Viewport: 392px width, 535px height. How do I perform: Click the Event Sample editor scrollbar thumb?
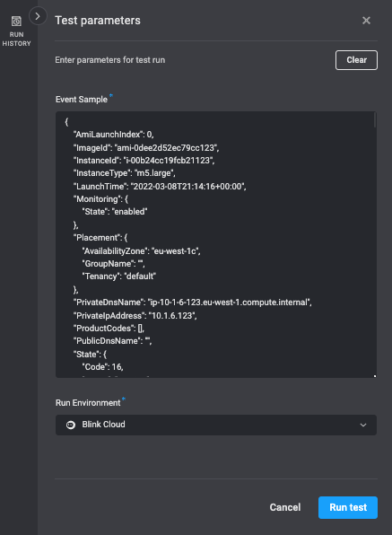375,119
